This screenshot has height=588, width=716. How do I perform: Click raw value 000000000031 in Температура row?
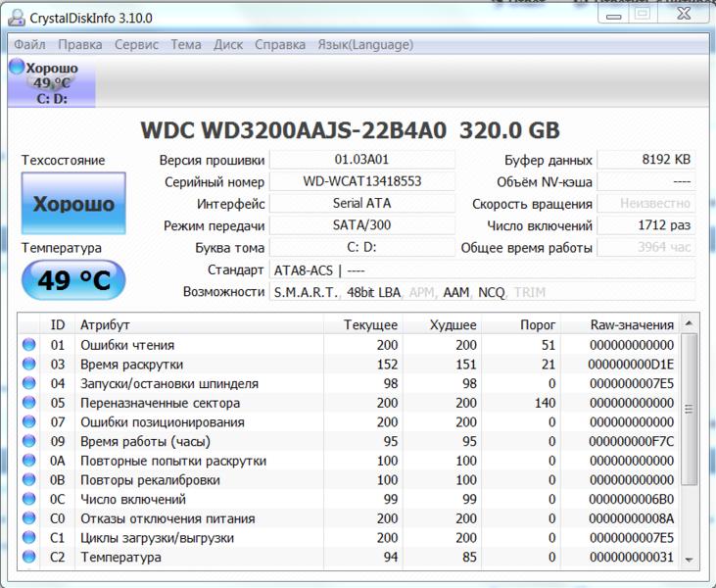click(x=632, y=557)
